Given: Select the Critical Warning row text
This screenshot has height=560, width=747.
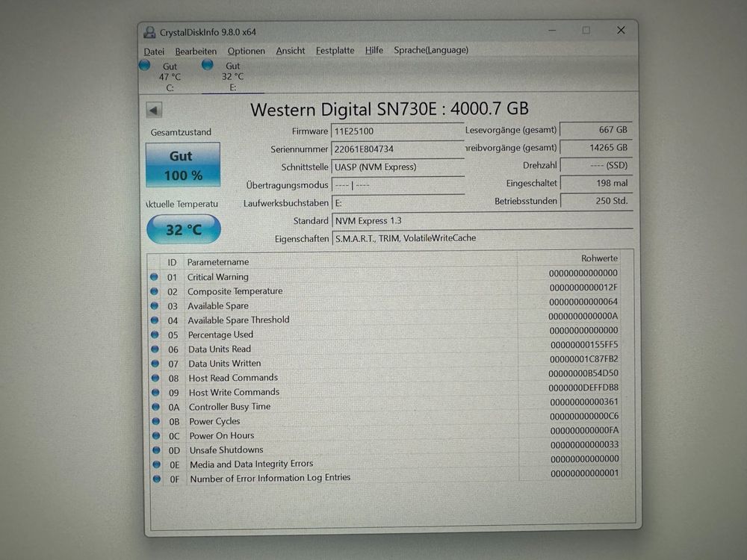Looking at the screenshot, I should tap(217, 277).
